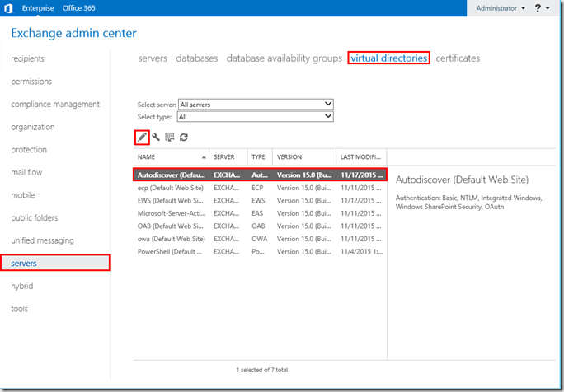Image resolution: width=564 pixels, height=392 pixels.
Task: Open Office 365 in top bar
Action: pos(80,8)
